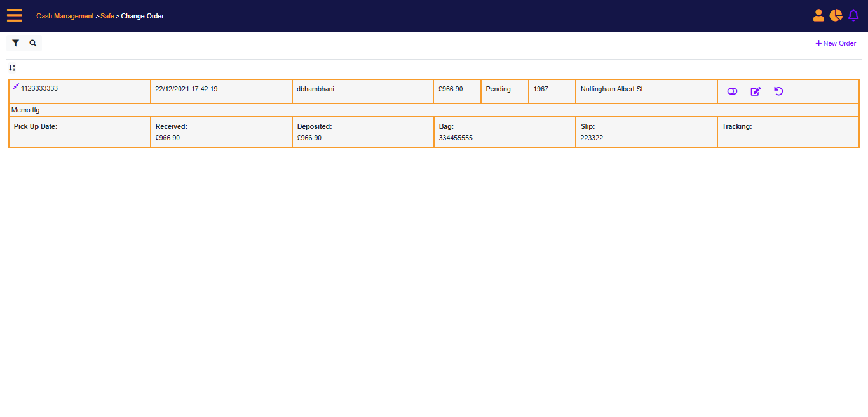Click the sort order icon
This screenshot has width=868, height=417.
tap(12, 67)
